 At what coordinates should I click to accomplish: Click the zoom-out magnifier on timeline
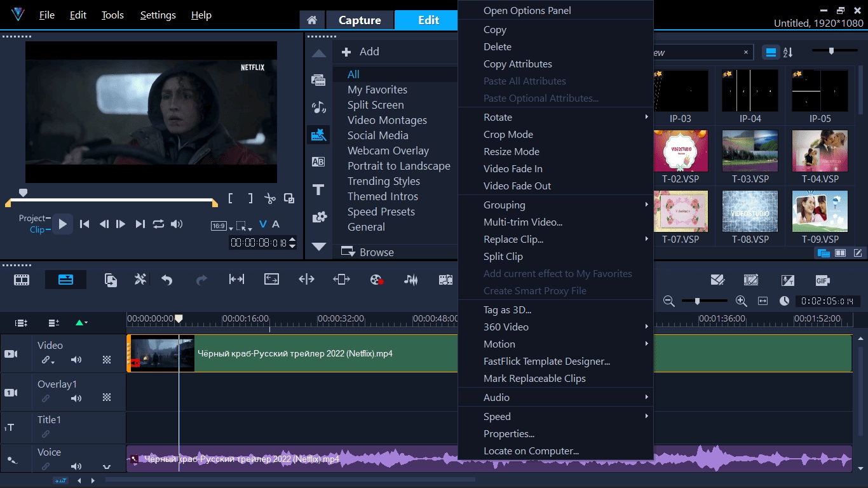click(x=668, y=301)
